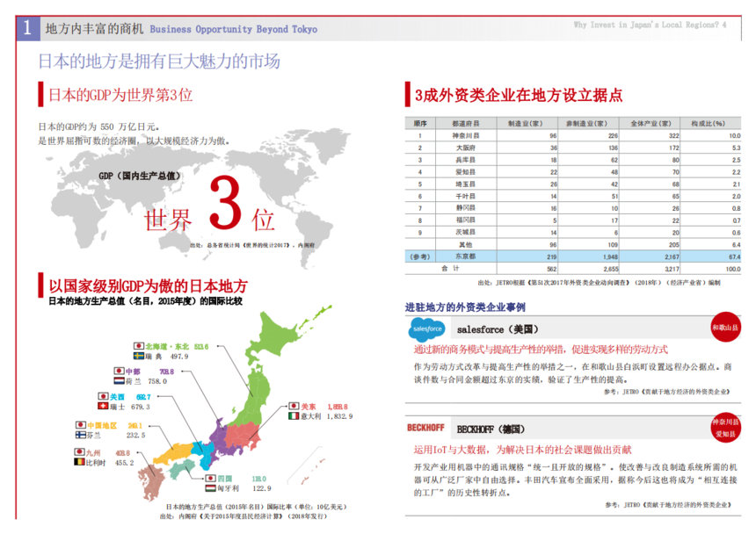Select the Hungary flag next to 匈牙利

(x=210, y=488)
